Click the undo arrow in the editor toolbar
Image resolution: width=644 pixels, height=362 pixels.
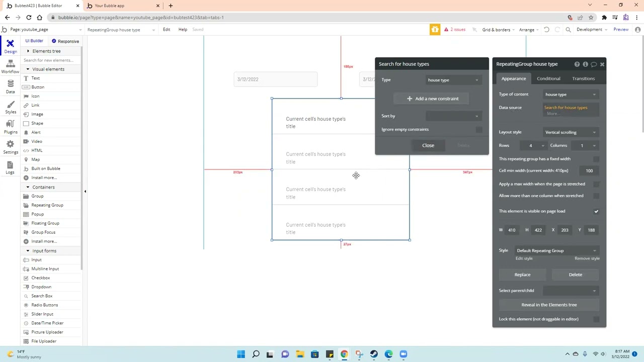coord(546,30)
